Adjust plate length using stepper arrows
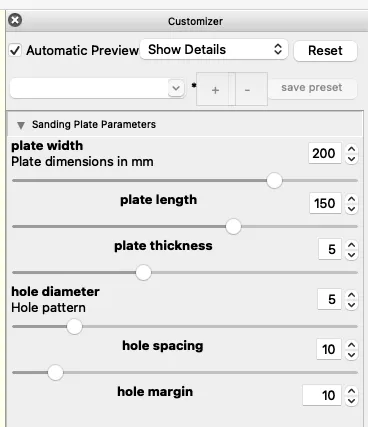Screen dimensions: 368x427 (x=351, y=203)
